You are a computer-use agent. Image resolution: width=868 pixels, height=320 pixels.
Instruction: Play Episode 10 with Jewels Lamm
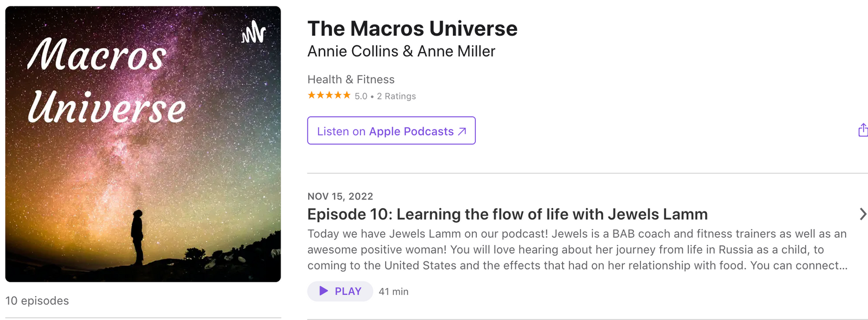point(340,291)
